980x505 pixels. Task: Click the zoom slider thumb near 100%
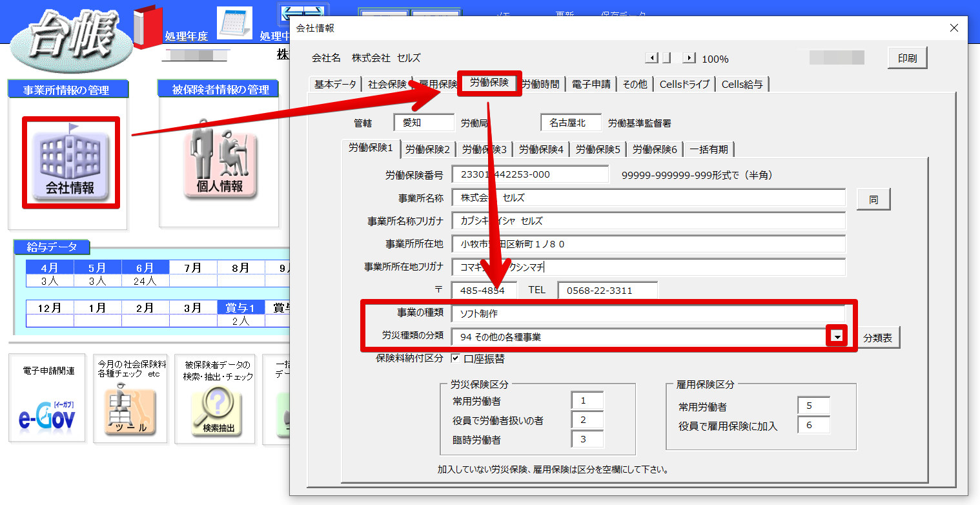click(x=667, y=58)
